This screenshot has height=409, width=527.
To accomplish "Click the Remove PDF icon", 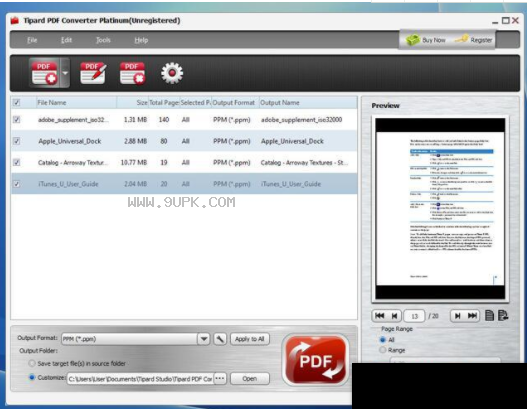I will pos(132,73).
